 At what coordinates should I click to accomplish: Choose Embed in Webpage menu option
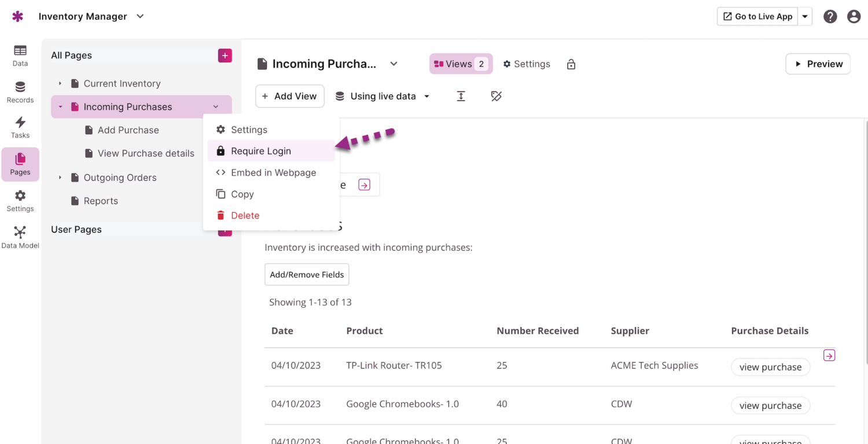click(273, 173)
